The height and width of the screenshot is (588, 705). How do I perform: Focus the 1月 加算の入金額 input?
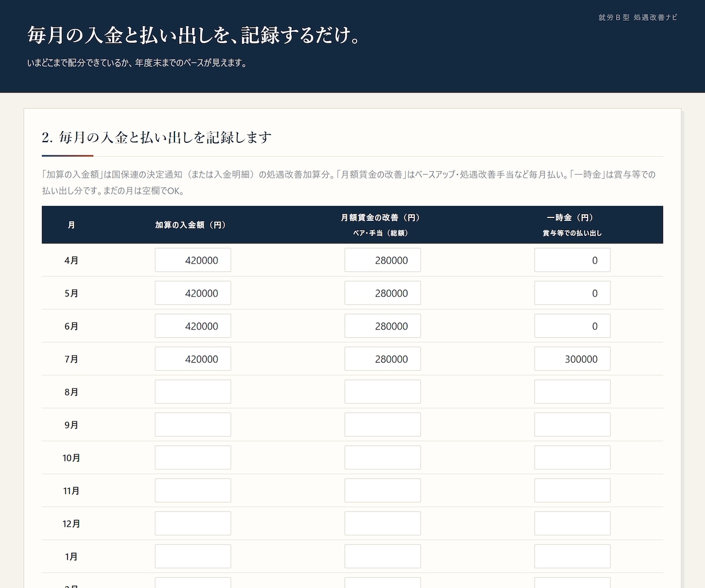coord(193,557)
